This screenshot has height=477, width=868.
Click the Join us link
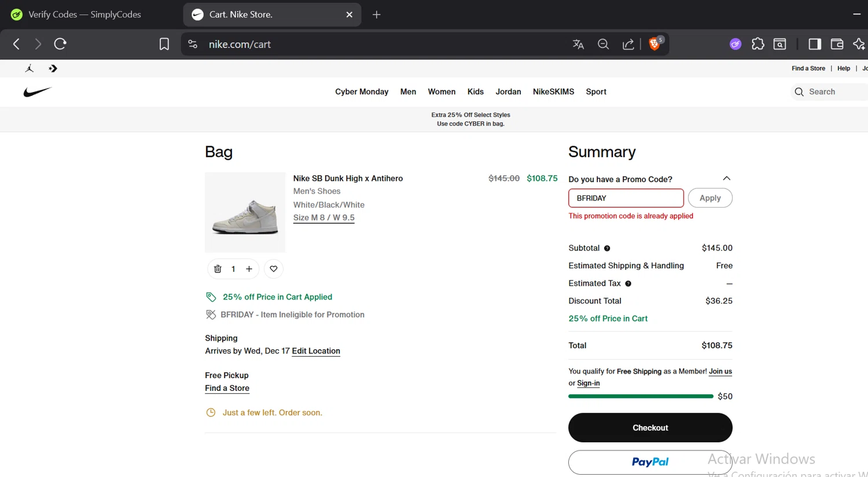[720, 371]
